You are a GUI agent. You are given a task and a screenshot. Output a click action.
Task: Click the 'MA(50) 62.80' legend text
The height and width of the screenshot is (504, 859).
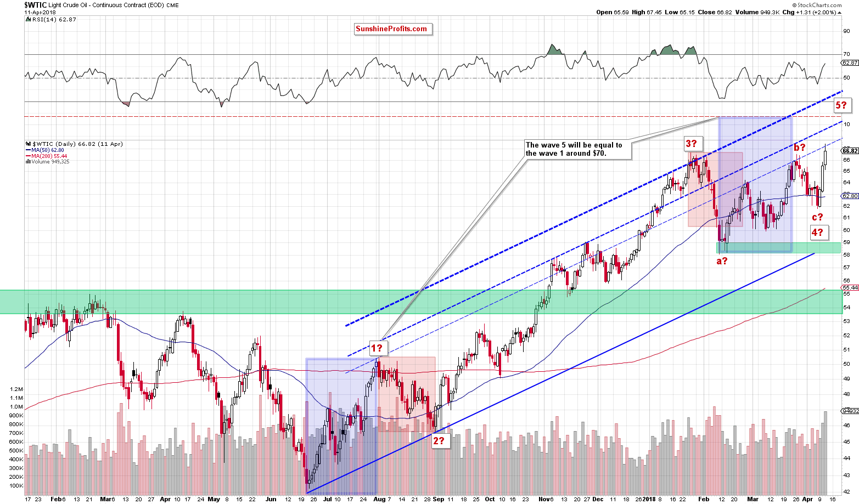tap(48, 150)
